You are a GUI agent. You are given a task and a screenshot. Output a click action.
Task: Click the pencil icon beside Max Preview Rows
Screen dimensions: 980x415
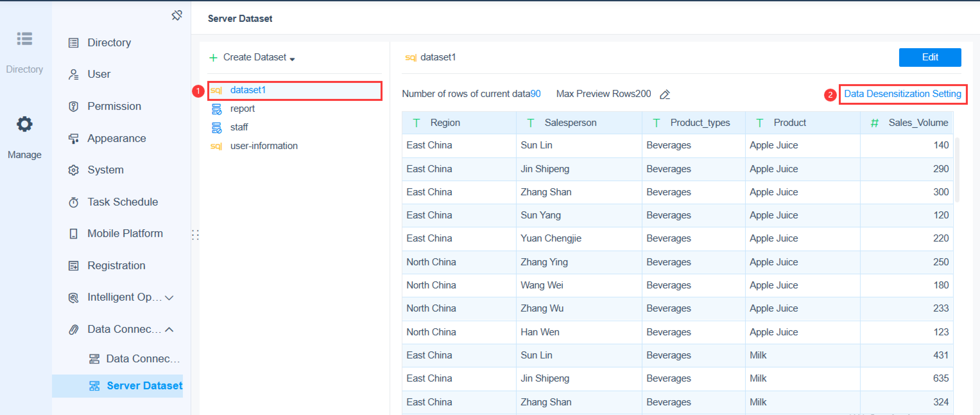[665, 94]
